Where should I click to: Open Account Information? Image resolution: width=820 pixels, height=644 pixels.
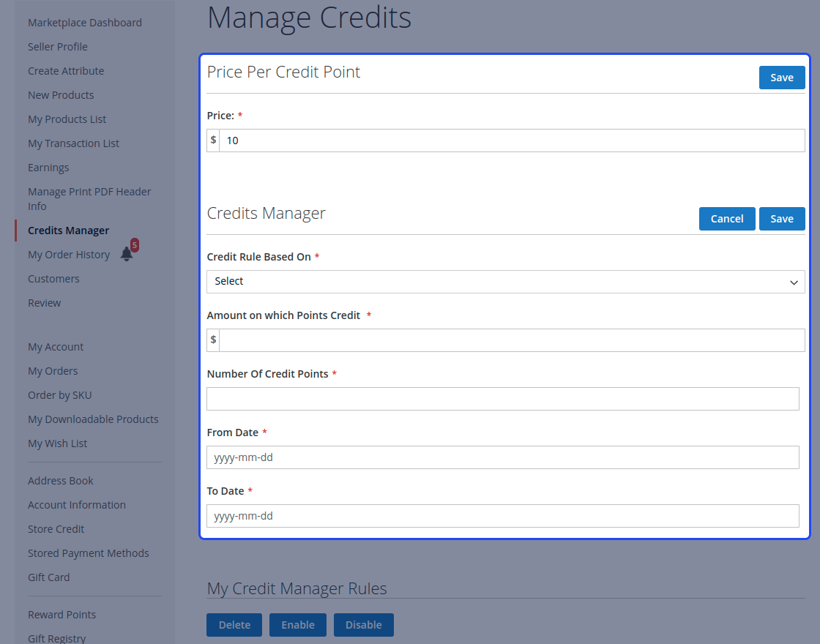(x=77, y=504)
